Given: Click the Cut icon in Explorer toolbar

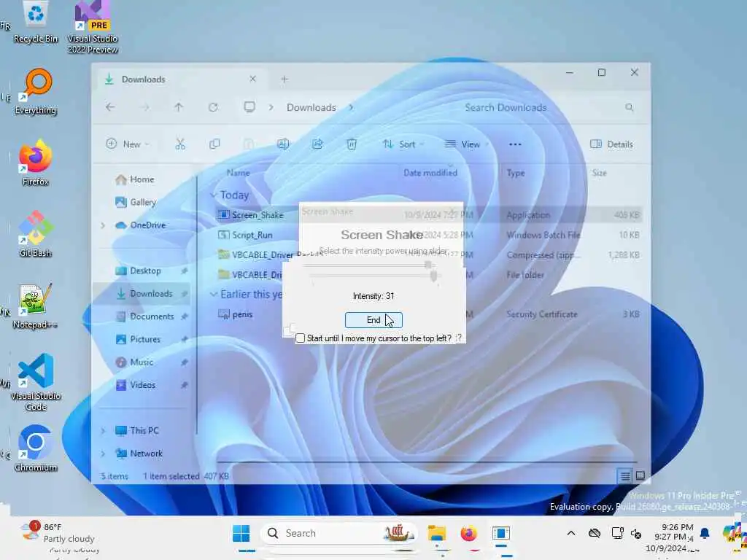Looking at the screenshot, I should [x=180, y=144].
